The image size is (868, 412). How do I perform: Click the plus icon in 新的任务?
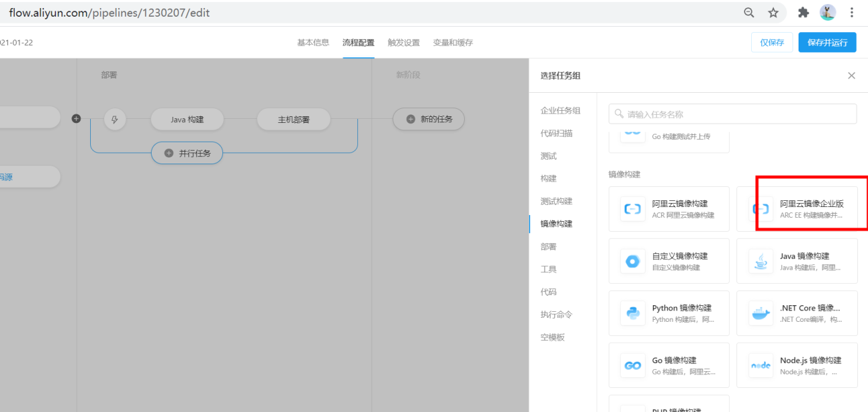pos(411,120)
